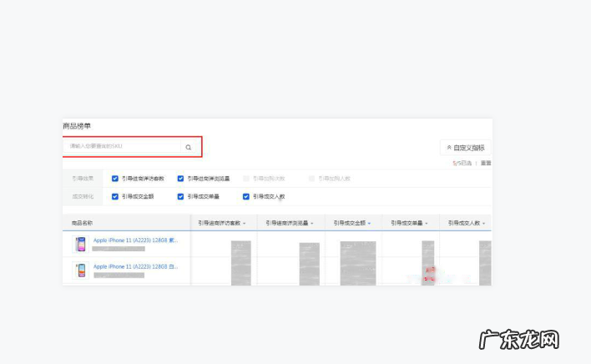Uncheck the 引导进商详浏览量 checkbox

pos(180,179)
